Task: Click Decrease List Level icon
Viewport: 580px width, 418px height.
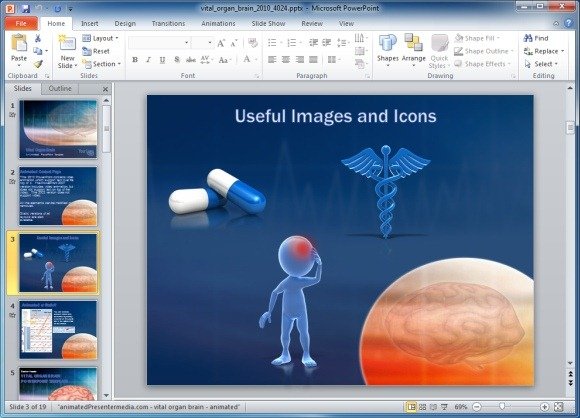Action: click(313, 43)
